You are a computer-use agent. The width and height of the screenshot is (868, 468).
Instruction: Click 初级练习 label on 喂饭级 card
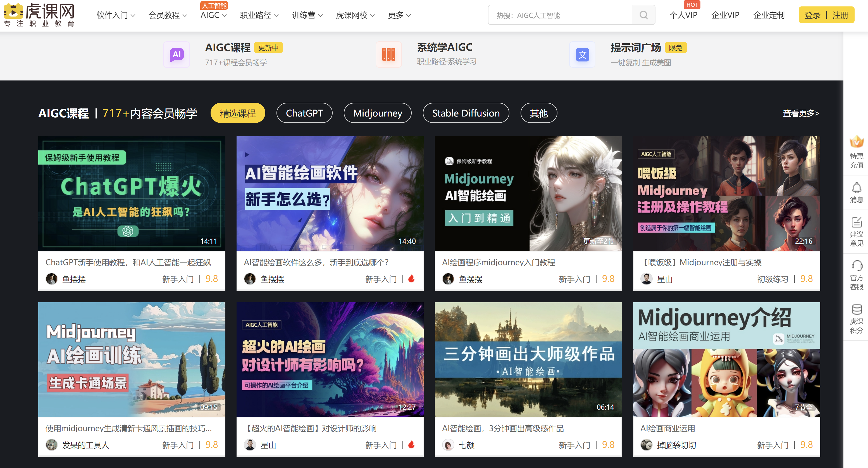(x=772, y=279)
